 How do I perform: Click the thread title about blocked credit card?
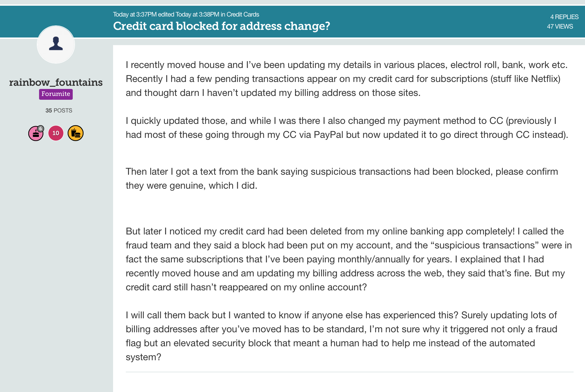click(221, 26)
